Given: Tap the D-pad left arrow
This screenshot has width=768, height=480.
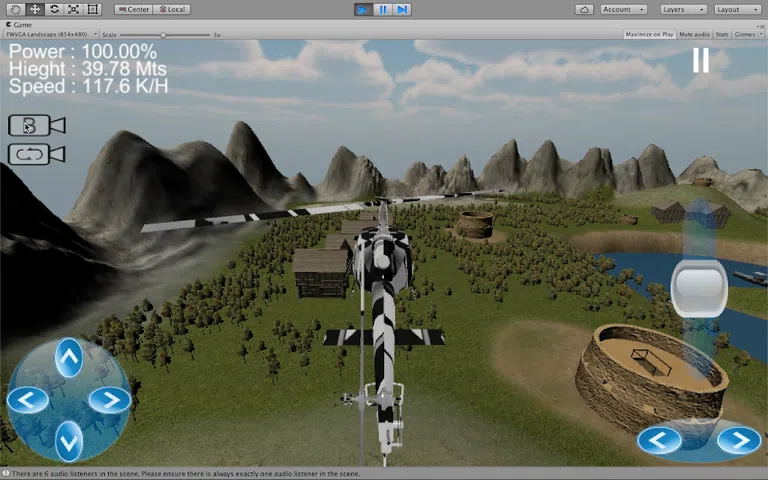Looking at the screenshot, I should (x=27, y=400).
